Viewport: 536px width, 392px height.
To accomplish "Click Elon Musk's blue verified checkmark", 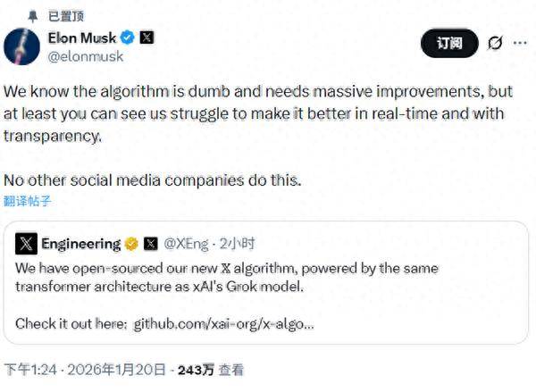I will (128, 38).
